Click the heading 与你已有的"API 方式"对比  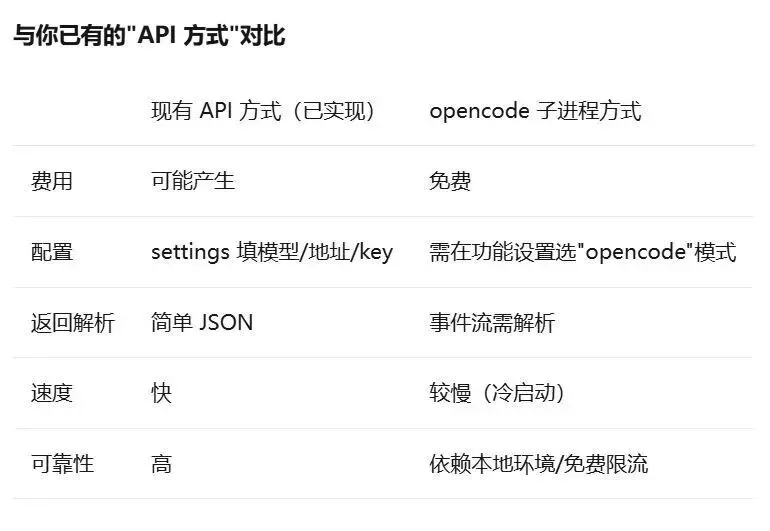pyautogui.click(x=149, y=35)
